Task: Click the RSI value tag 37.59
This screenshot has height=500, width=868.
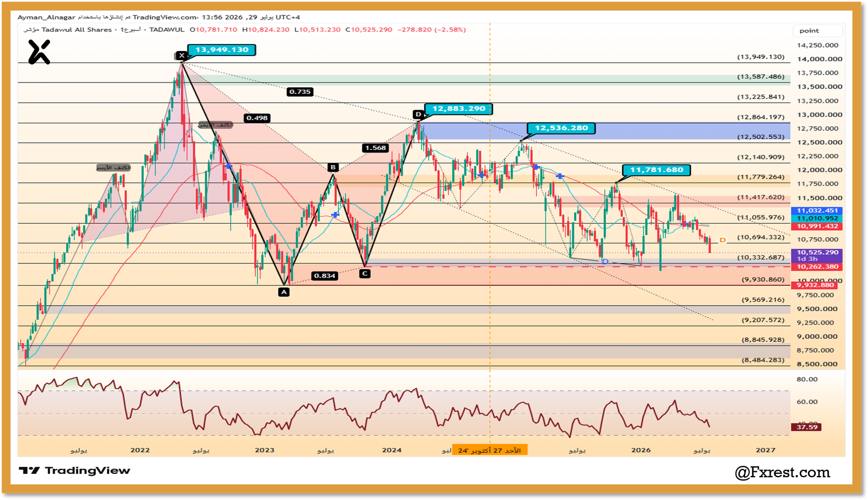Action: [x=807, y=427]
